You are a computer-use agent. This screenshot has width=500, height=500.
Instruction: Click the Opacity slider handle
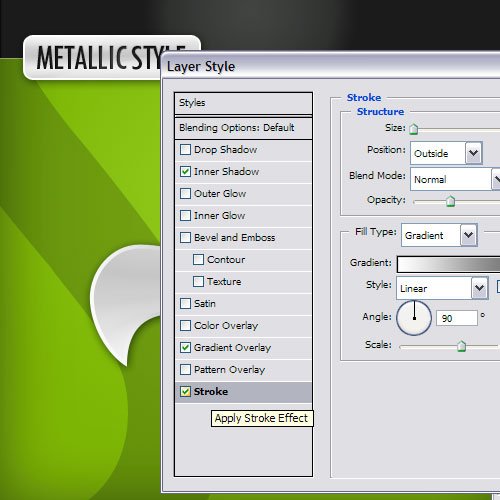(x=450, y=201)
